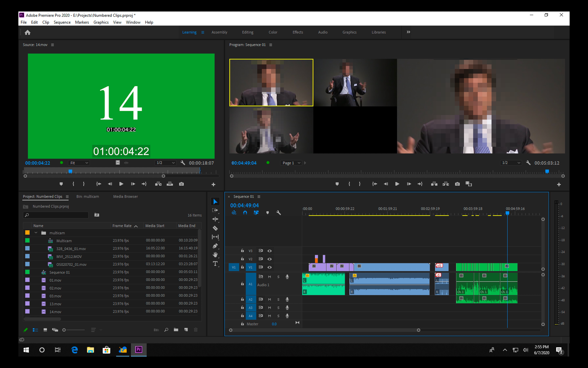Toggle project writable pencil icon
588x368 pixels.
(x=26, y=330)
